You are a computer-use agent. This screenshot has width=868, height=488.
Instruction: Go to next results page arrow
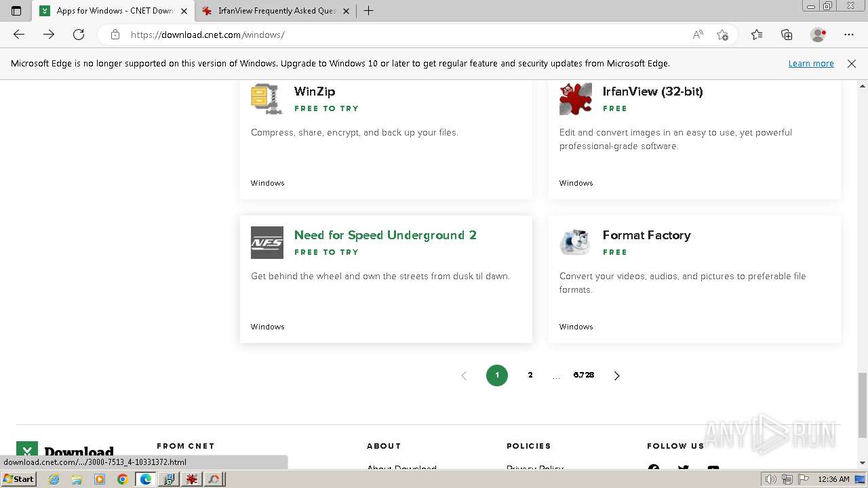(616, 375)
